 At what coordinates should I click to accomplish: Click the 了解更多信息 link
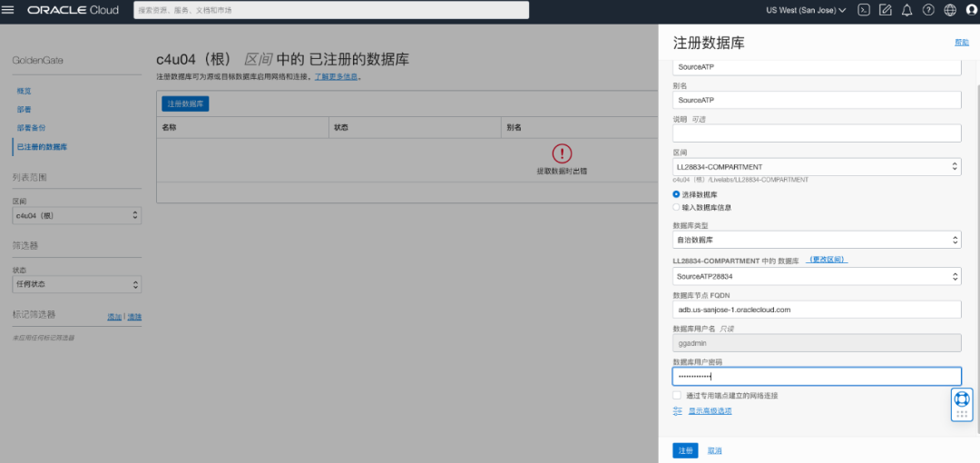point(337,77)
